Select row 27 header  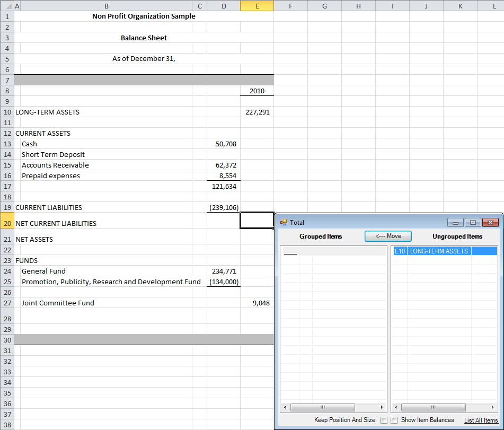point(7,303)
